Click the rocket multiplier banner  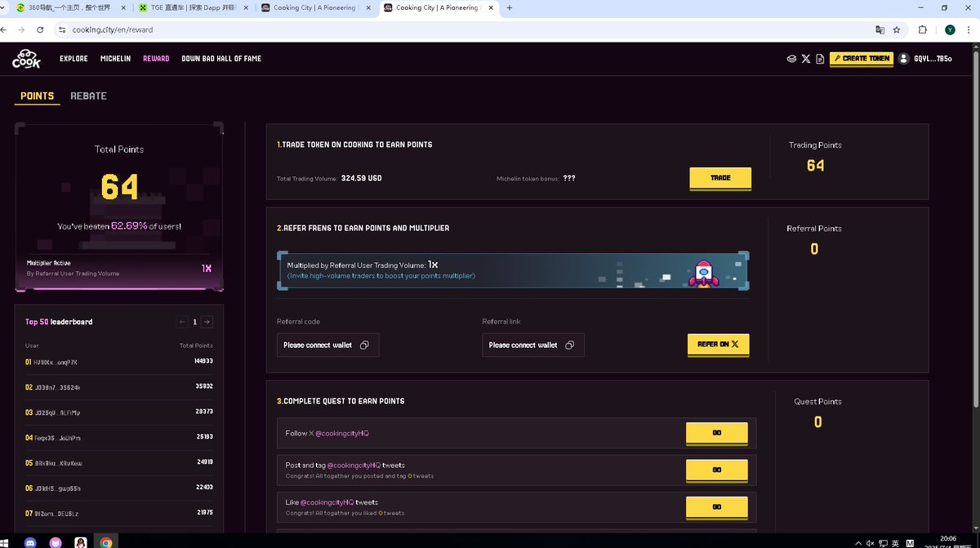pos(513,270)
